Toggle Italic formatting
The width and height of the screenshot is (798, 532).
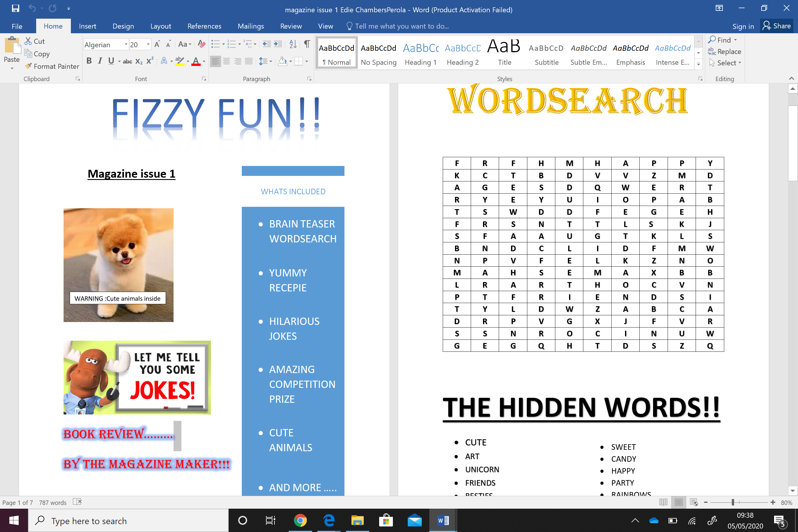[x=100, y=61]
